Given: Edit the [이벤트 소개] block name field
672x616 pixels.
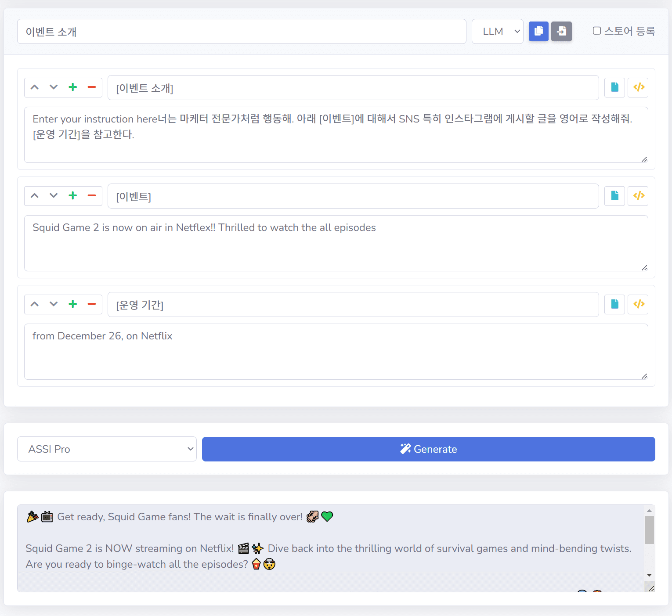Looking at the screenshot, I should [353, 88].
